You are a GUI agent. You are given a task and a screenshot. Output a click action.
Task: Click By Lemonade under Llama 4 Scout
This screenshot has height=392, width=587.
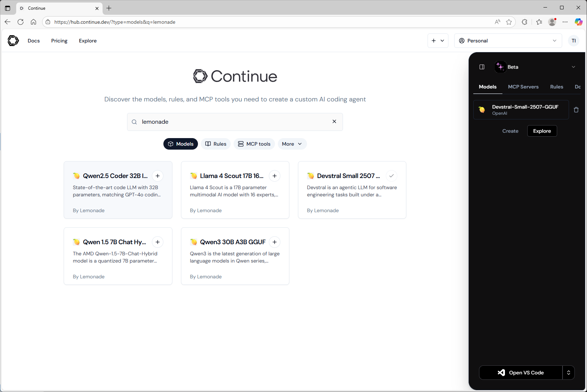click(206, 210)
